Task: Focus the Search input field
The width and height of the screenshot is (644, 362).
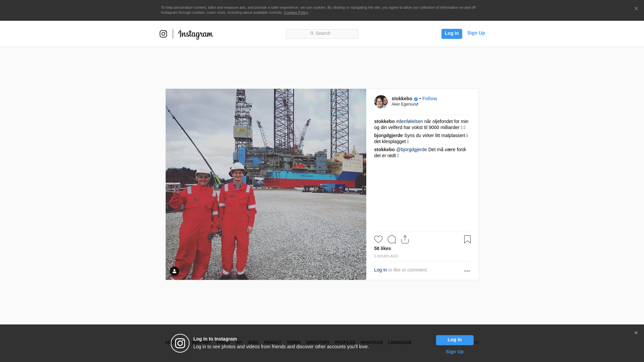Action: (x=322, y=34)
